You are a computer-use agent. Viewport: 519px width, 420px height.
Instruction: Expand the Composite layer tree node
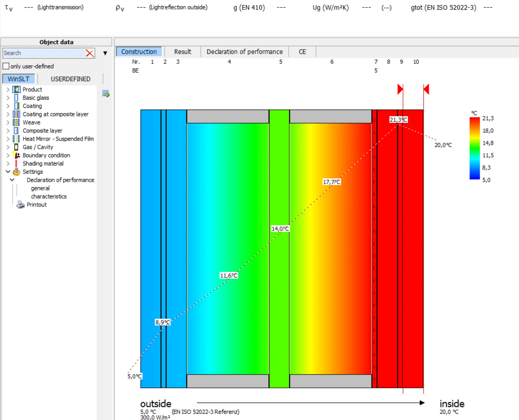[x=8, y=130]
